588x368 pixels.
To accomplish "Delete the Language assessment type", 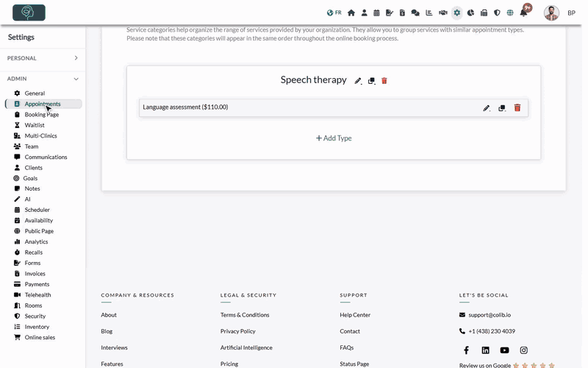I will [x=517, y=107].
